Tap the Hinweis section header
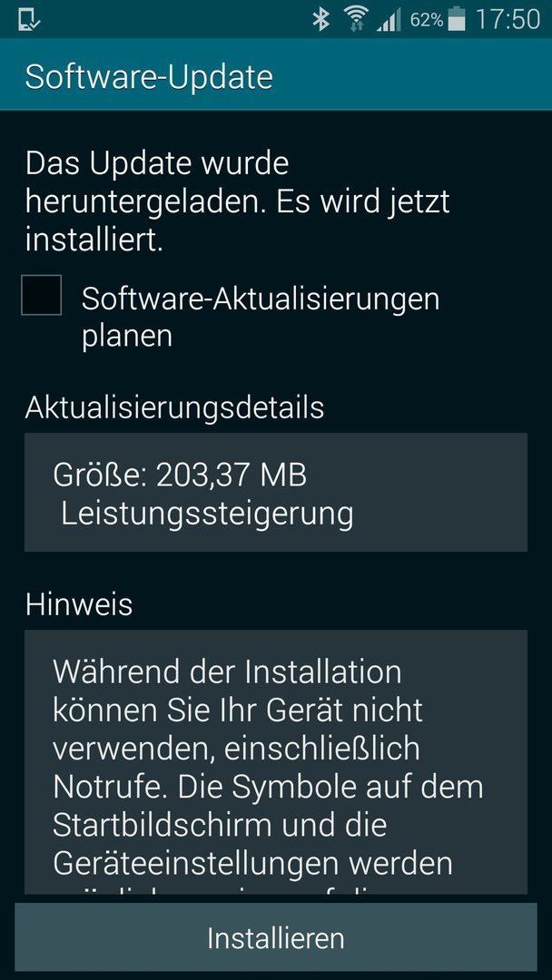Viewport: 552px width, 980px height. point(79,604)
